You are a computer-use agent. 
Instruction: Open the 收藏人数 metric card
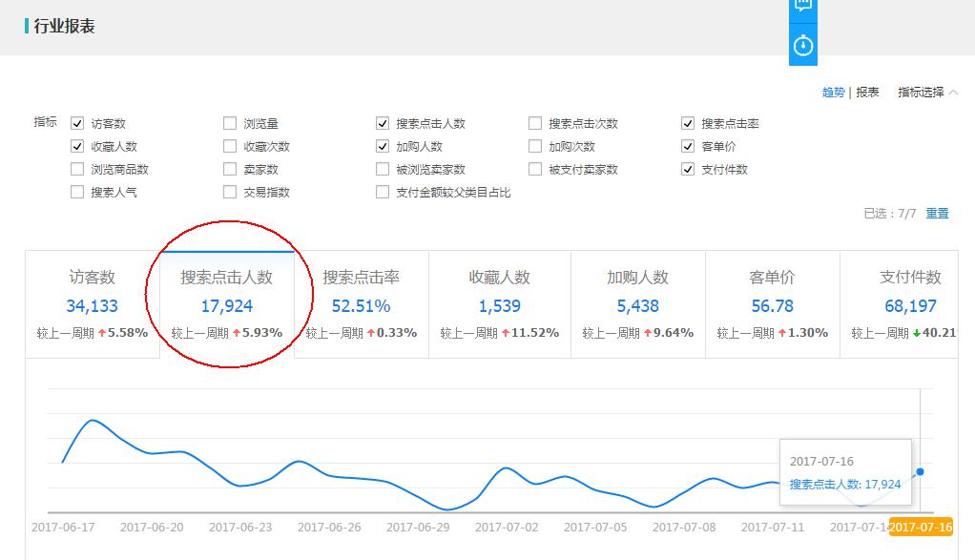pos(499,304)
